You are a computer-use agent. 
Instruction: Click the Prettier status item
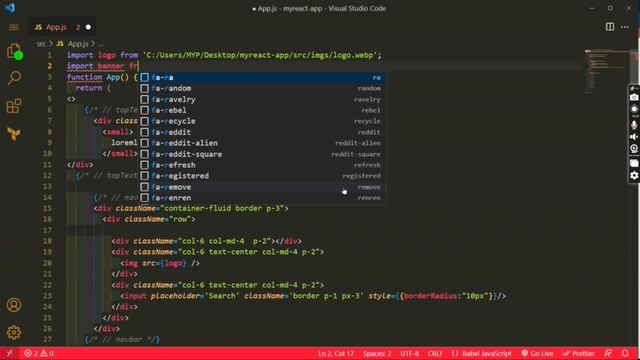tap(579, 353)
